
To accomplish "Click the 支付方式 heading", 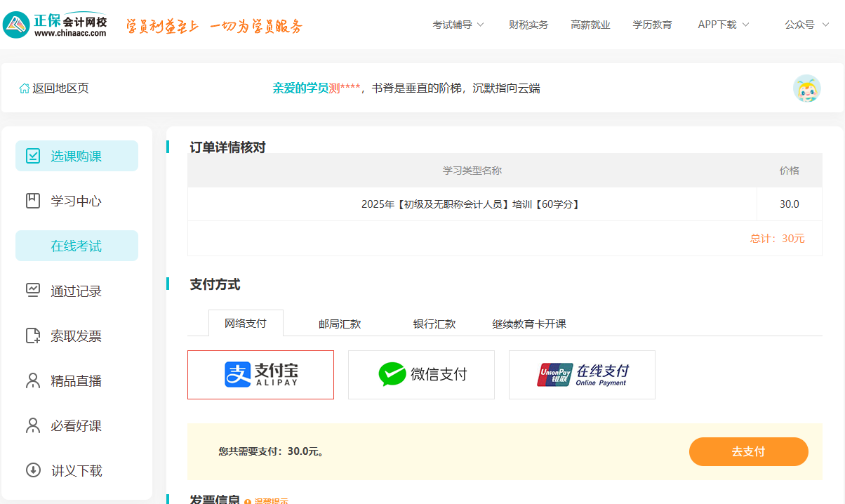I will coord(215,284).
